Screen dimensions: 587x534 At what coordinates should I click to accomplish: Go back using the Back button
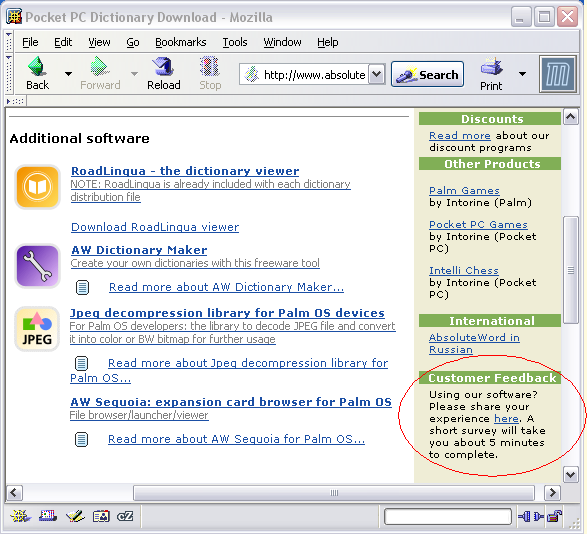(x=37, y=73)
